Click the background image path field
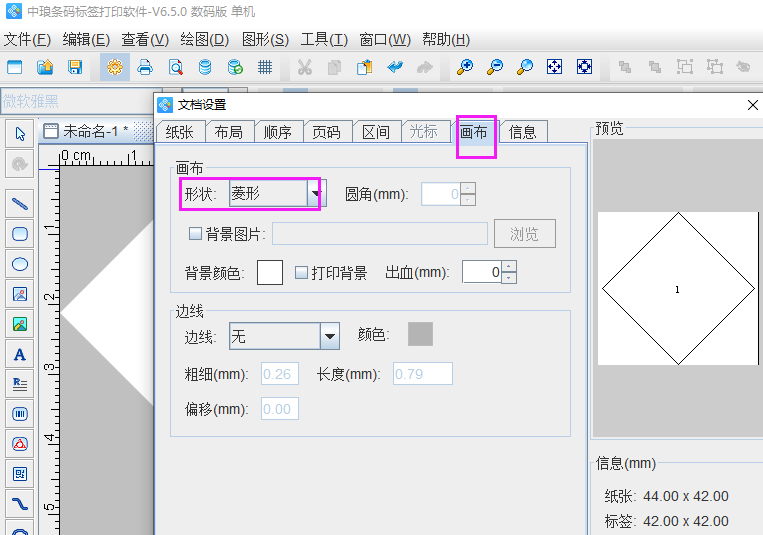The height and width of the screenshot is (535, 763). pos(380,234)
